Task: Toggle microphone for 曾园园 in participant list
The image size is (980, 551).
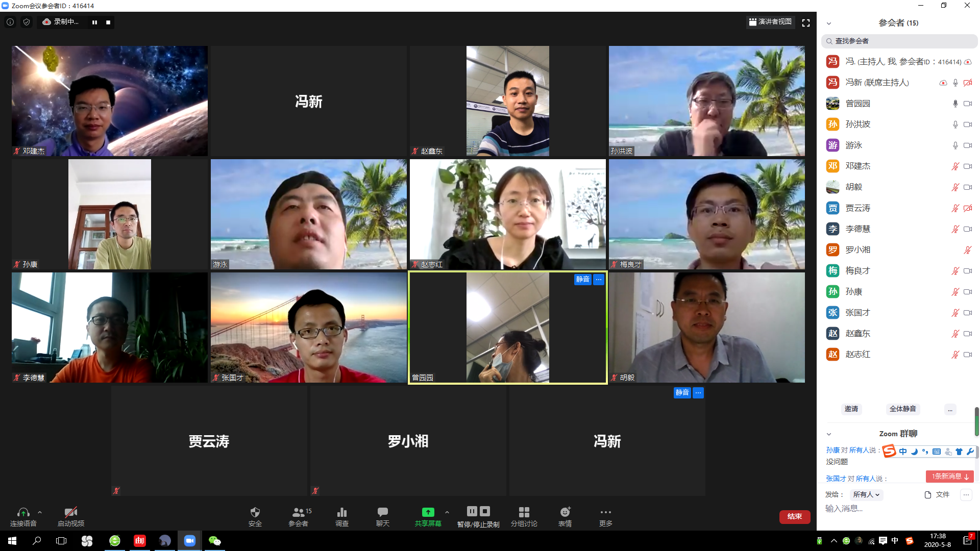Action: click(x=955, y=104)
